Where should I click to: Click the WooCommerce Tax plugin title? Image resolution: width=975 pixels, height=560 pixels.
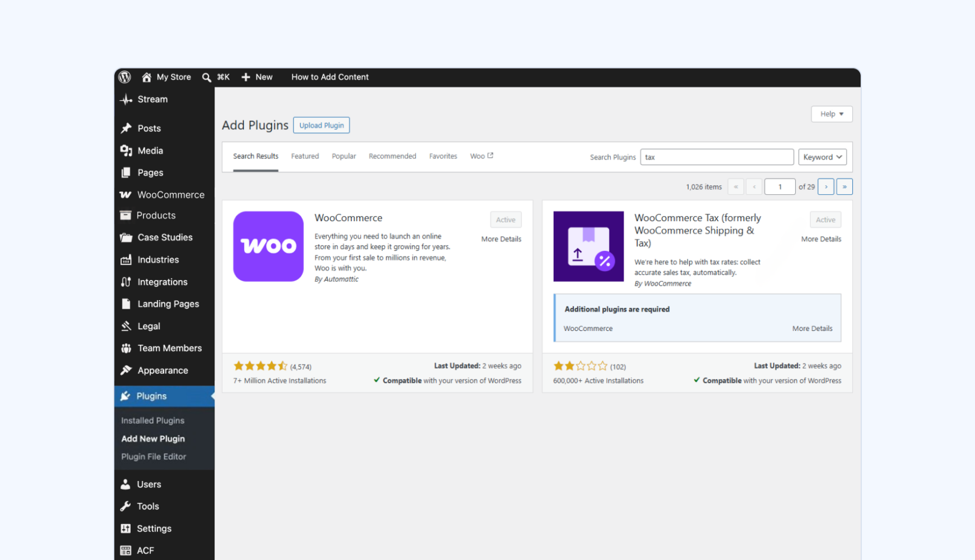(x=698, y=230)
